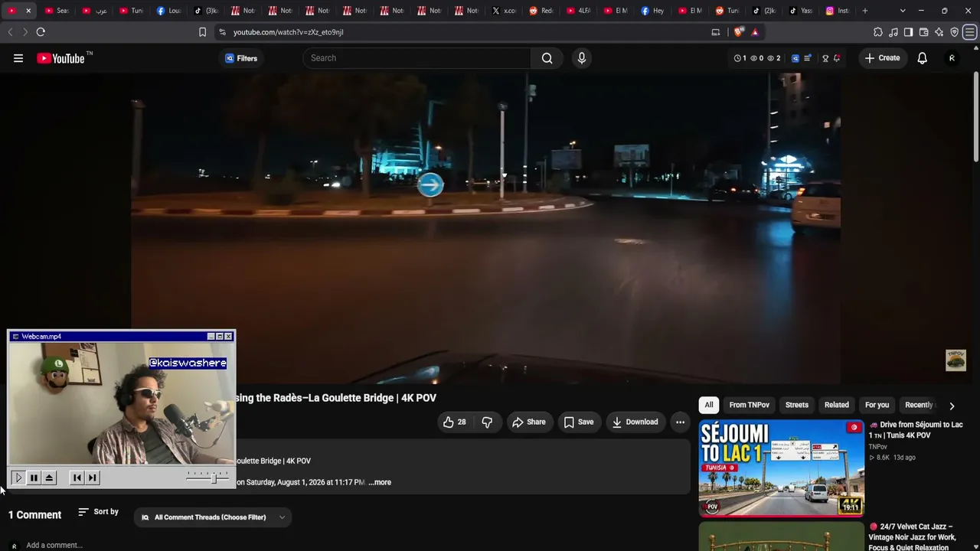Switch to the Instagram browser tab
The image size is (980, 551).
click(837, 11)
